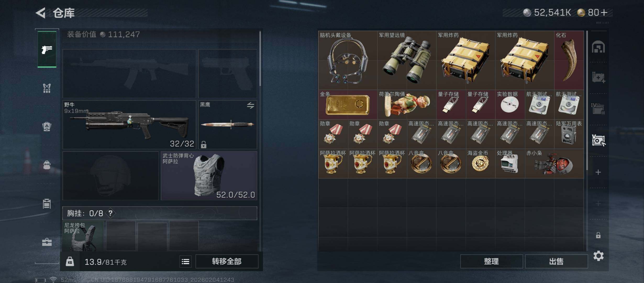Click the 出售 button
This screenshot has width=644, height=283.
point(556,262)
